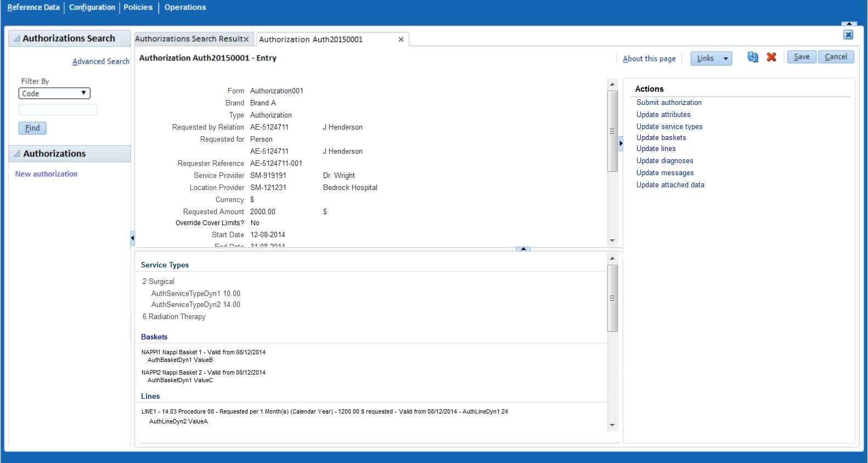
Task: Close the Authorization Auth20150001 tab
Action: (x=401, y=40)
